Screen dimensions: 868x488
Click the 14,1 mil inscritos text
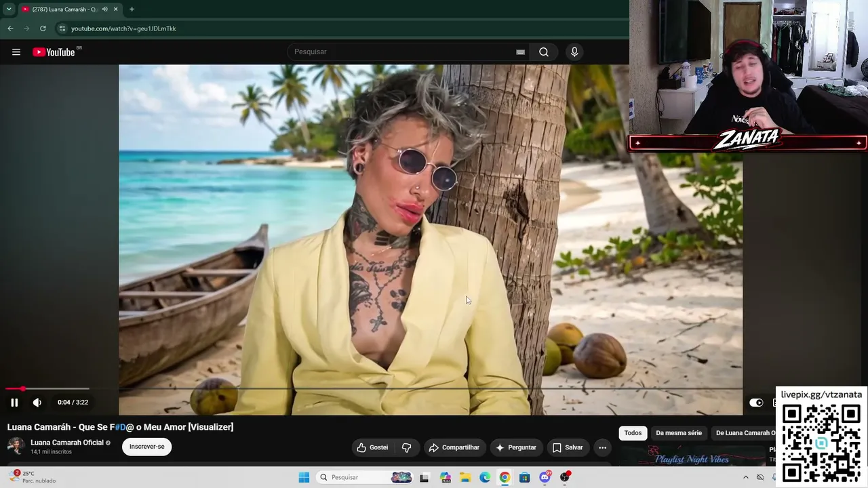(51, 452)
